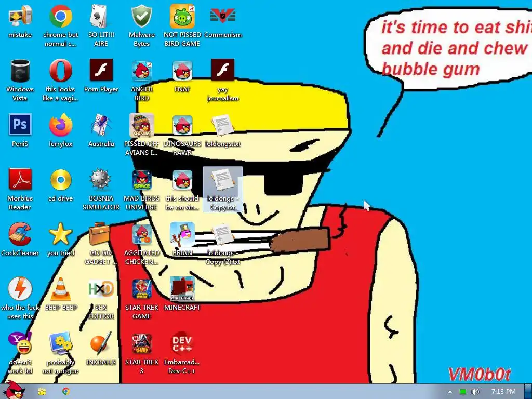Select the 'Australia' spider solitaire icon
This screenshot has height=399, width=532.
pos(101,125)
